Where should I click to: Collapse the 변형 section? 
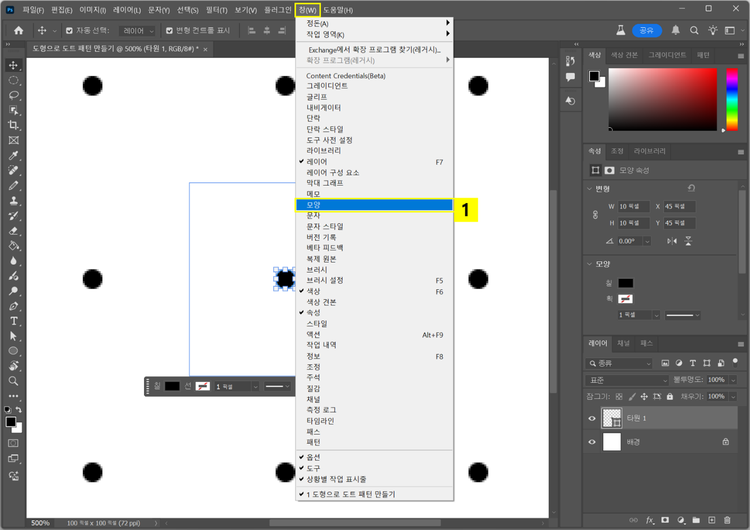coord(589,189)
